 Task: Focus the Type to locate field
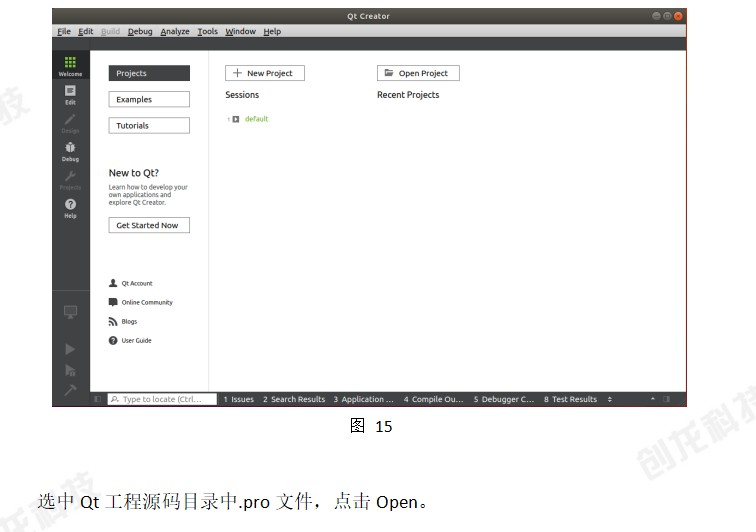(162, 399)
